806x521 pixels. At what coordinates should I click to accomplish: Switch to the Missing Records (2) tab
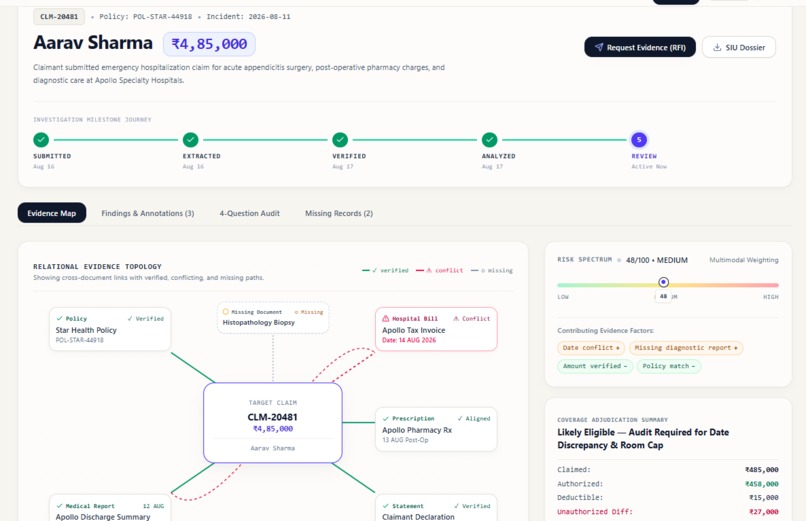[339, 213]
